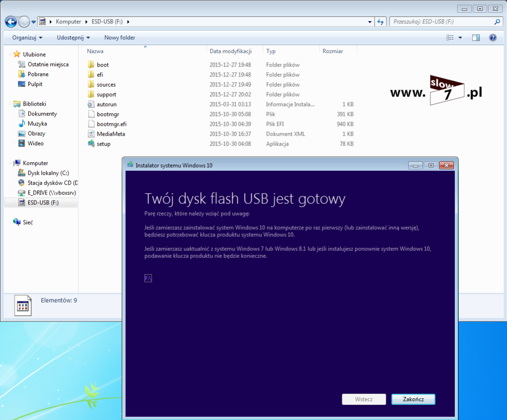Image resolution: width=507 pixels, height=420 pixels.
Task: Open Stacja dysków CD drive
Action: pyautogui.click(x=52, y=183)
